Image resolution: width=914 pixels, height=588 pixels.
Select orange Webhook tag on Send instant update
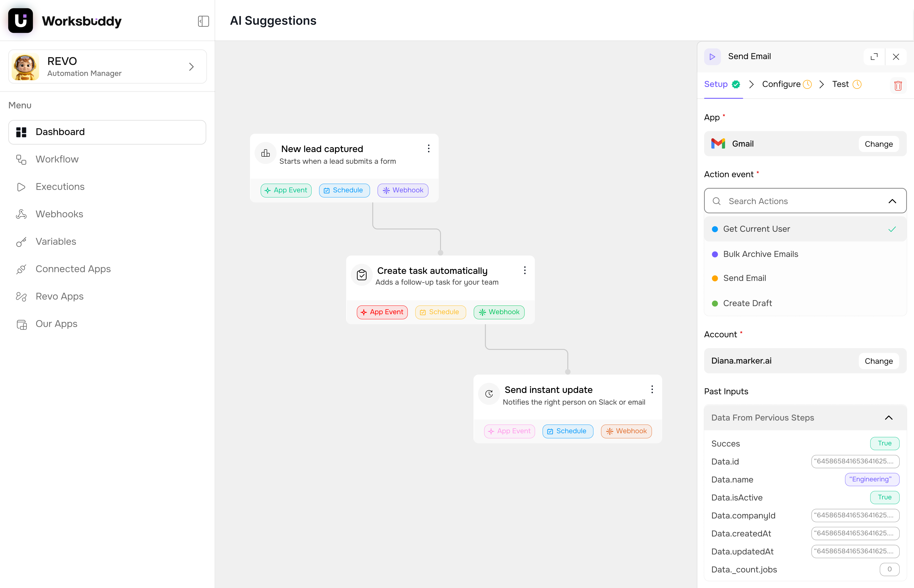(626, 431)
